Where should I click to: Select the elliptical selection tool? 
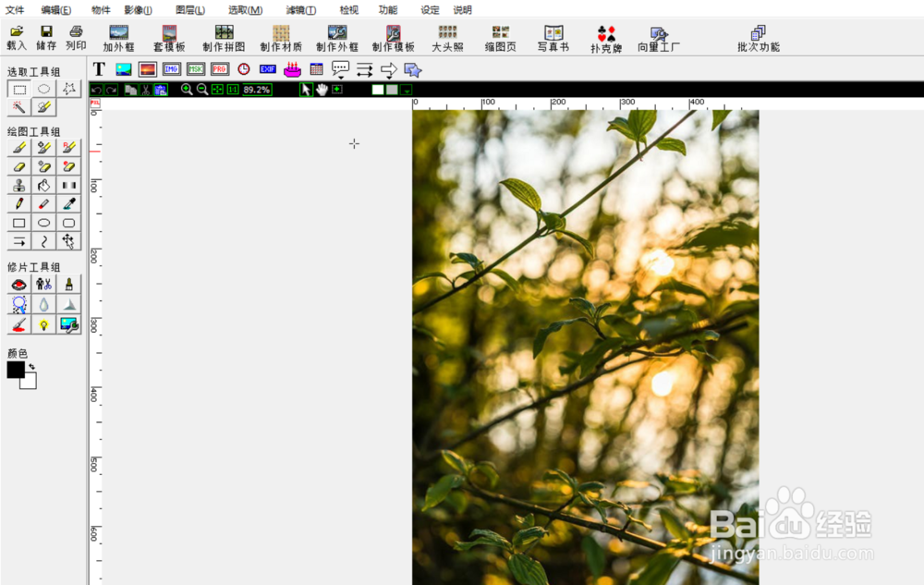[x=44, y=90]
